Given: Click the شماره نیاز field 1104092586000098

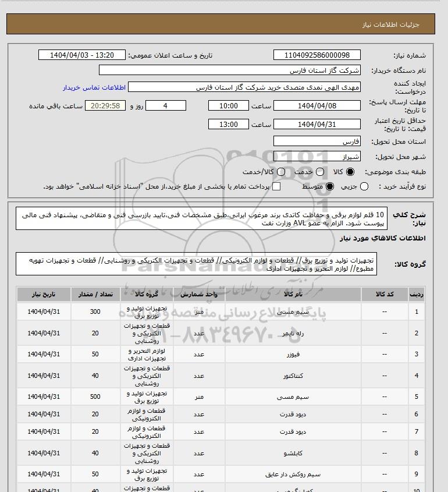Looking at the screenshot, I should pos(317,55).
